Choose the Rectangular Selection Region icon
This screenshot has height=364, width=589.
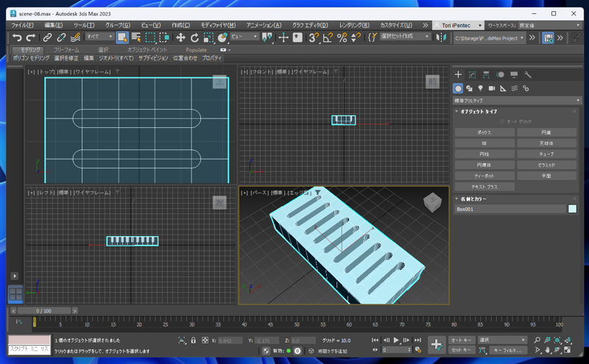point(150,38)
